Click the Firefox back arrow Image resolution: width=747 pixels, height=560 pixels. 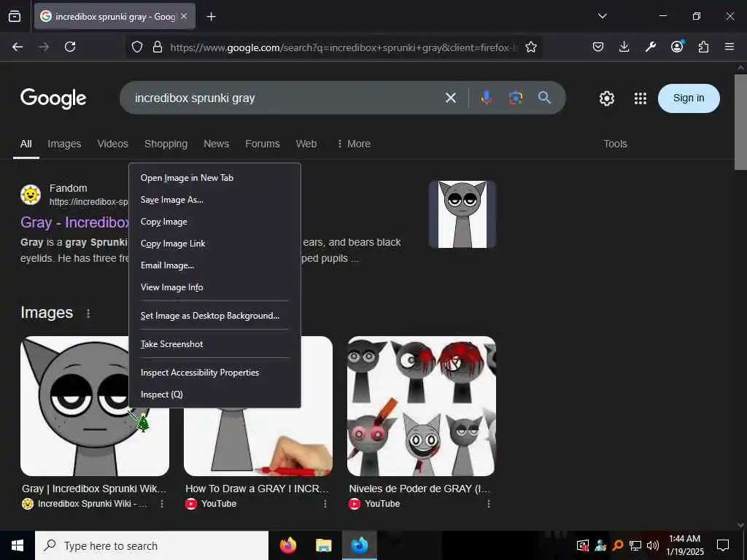point(18,47)
